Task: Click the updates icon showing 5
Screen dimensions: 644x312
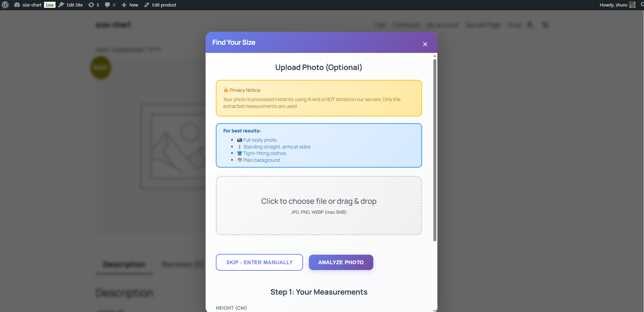Action: click(93, 5)
